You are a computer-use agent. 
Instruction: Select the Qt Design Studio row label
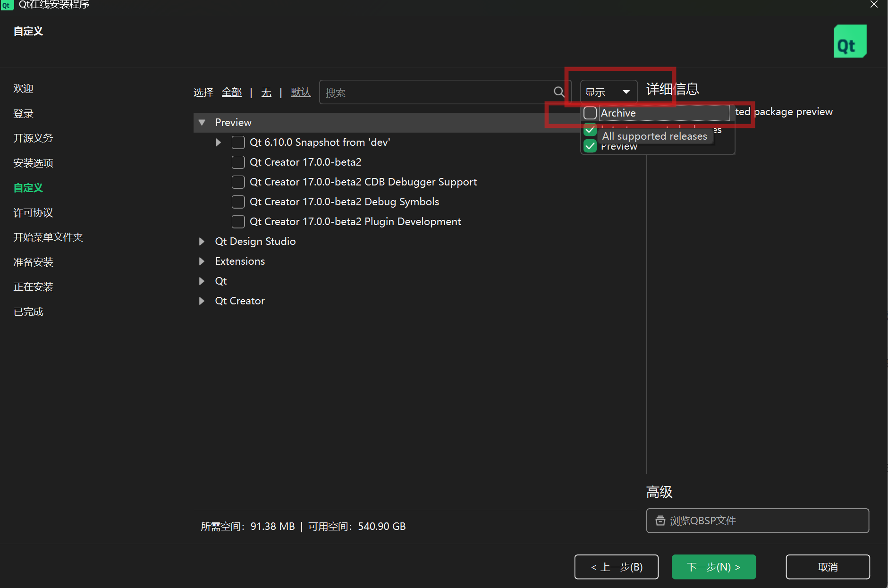[x=255, y=241]
